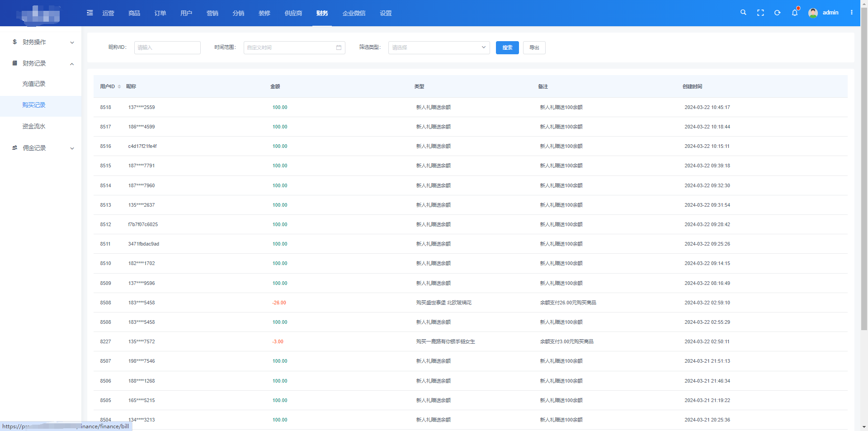Click the refresh page icon
Screen dimensions: 868x431
click(x=778, y=13)
